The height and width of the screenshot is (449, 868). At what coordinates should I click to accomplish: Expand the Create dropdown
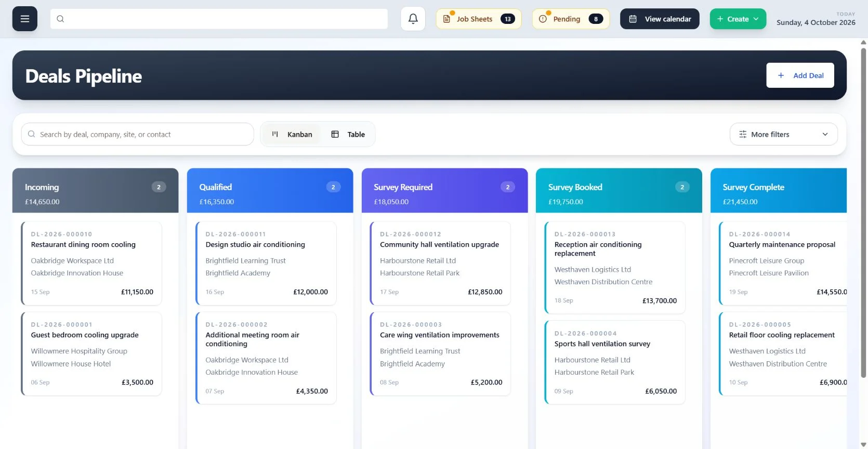tap(738, 19)
